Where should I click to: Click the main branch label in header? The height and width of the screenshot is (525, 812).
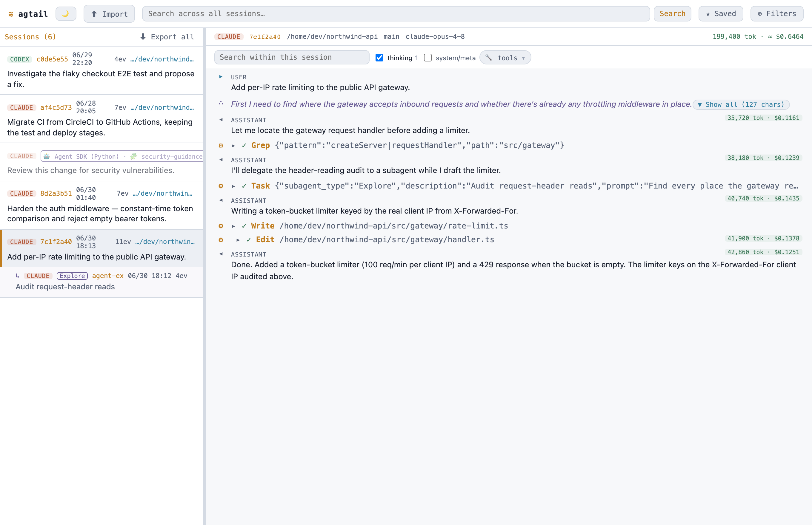(x=391, y=36)
